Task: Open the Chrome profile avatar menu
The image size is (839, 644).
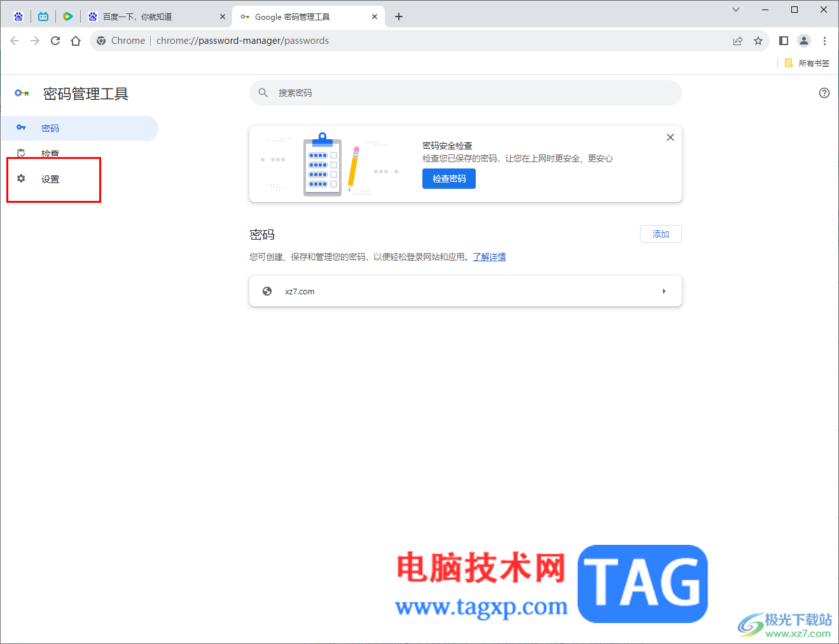Action: pos(804,41)
